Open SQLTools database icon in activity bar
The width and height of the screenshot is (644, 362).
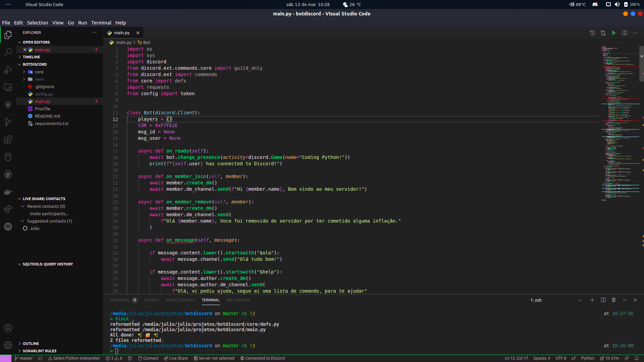(x=8, y=157)
